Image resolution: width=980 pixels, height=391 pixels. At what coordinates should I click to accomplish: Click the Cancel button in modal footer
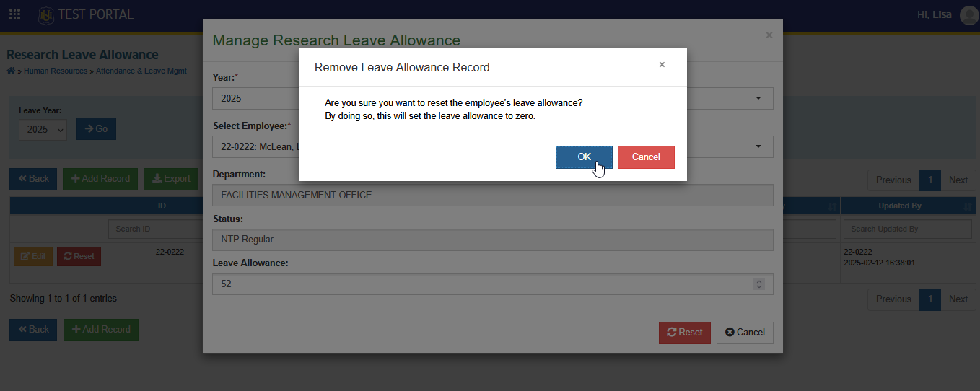coord(745,333)
